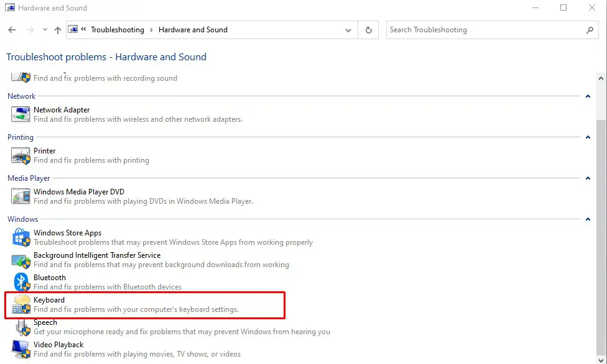The width and height of the screenshot is (607, 364).
Task: Run the Printer troubleshooter
Action: click(45, 151)
